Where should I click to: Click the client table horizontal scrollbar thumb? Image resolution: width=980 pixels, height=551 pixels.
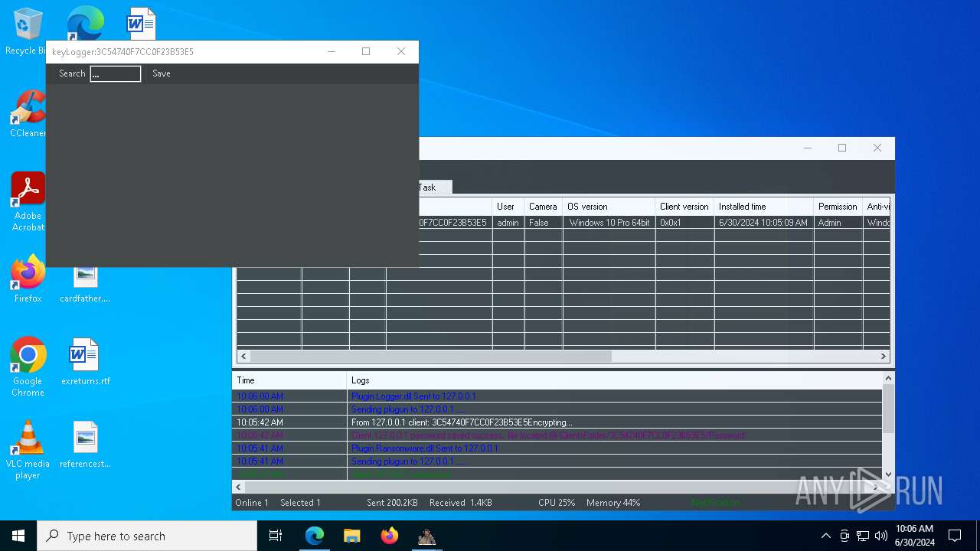click(431, 356)
